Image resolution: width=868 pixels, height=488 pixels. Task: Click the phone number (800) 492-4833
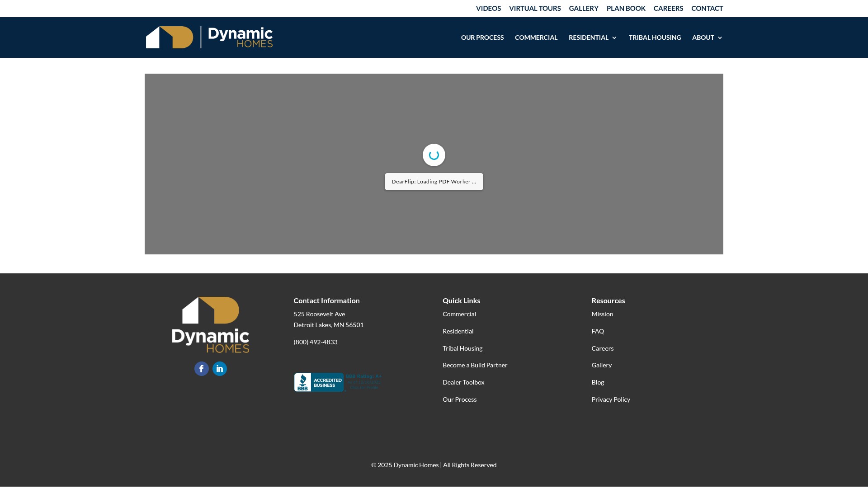(x=316, y=342)
